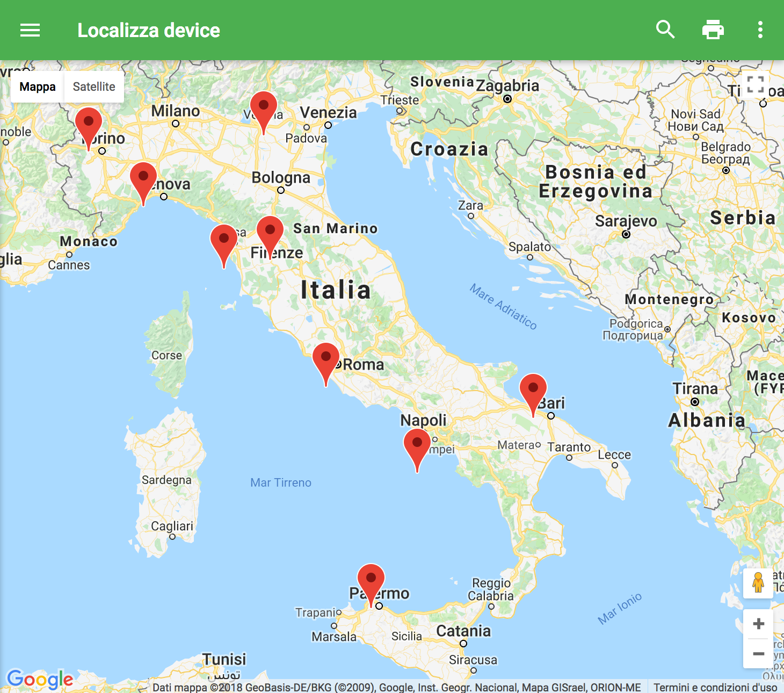This screenshot has width=784, height=693.
Task: Open Termini e condizioni d'uso link
Action: tap(715, 687)
